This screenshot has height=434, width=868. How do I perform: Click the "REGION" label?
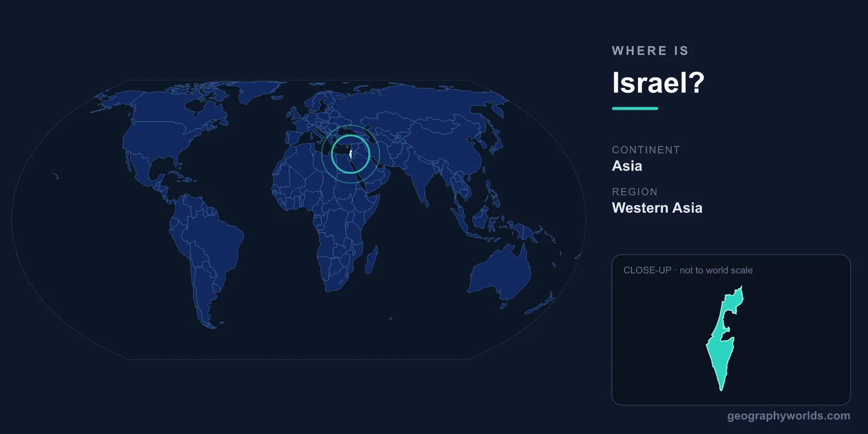coord(635,192)
